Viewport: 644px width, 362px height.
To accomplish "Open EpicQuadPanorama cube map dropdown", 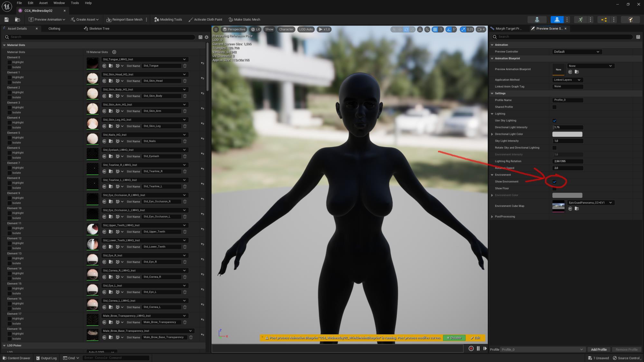I will [x=590, y=203].
